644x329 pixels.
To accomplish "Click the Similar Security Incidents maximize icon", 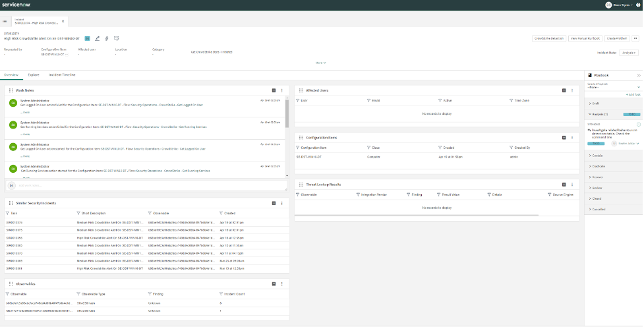I will (274, 203).
